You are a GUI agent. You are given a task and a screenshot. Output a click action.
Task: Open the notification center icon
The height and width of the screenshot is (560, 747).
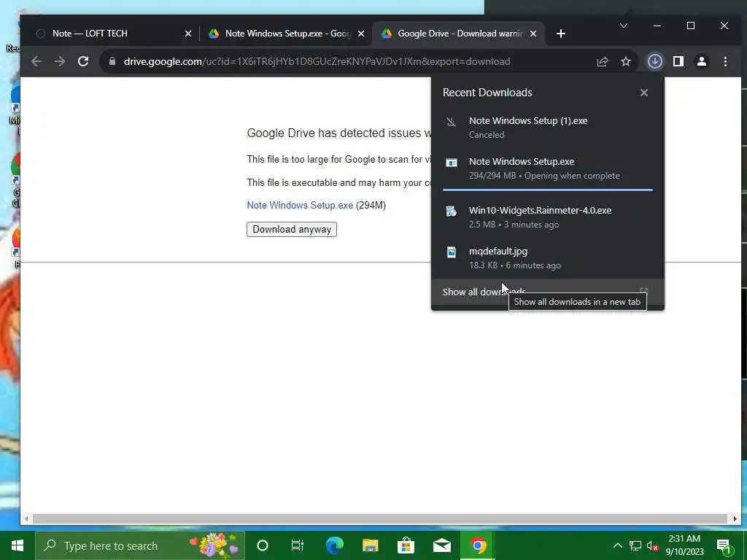tap(724, 545)
